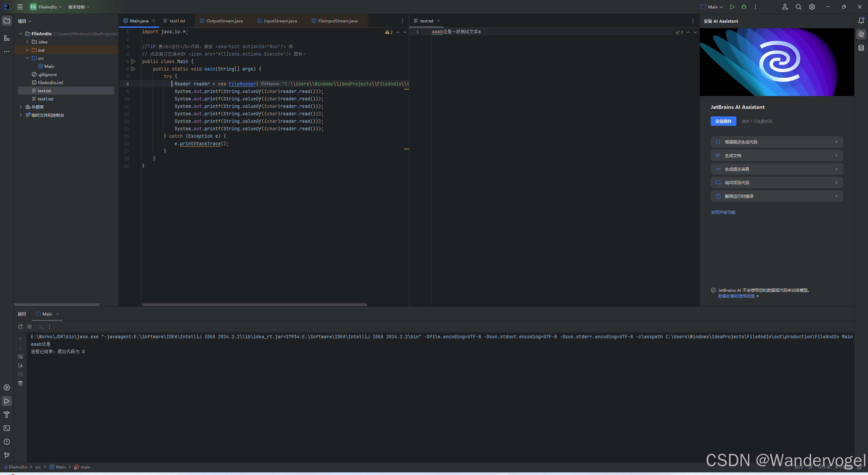Open the Terminal tool window
Image resolution: width=868 pixels, height=475 pixels.
click(x=7, y=428)
